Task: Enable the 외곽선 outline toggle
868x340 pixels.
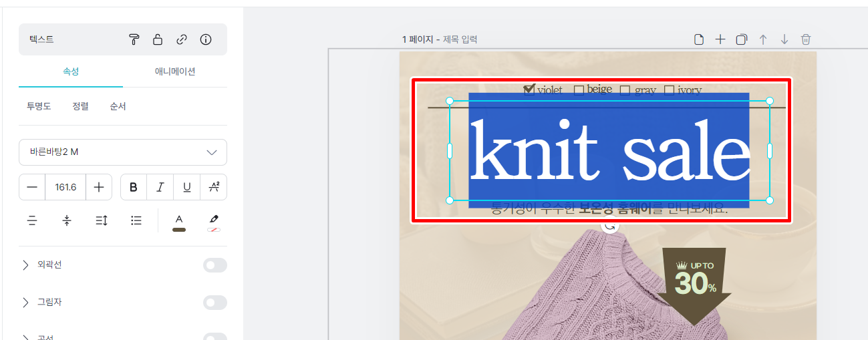Action: point(215,265)
